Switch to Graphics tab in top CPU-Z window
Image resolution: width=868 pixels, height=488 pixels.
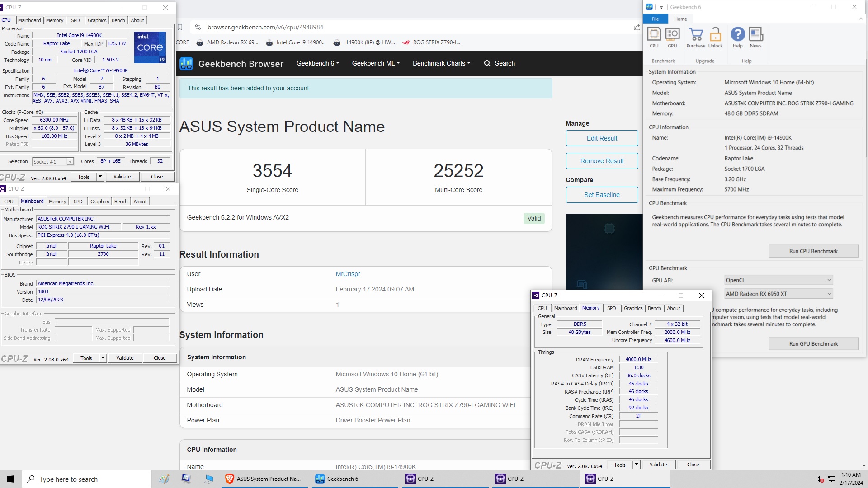point(97,20)
